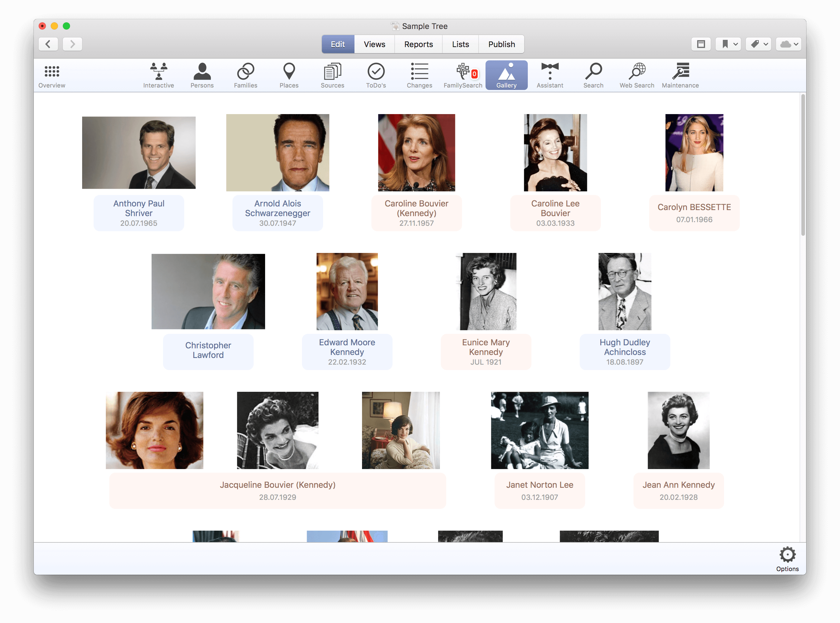This screenshot has width=840, height=623.
Task: Toggle the sidebar panel button
Action: [701, 44]
